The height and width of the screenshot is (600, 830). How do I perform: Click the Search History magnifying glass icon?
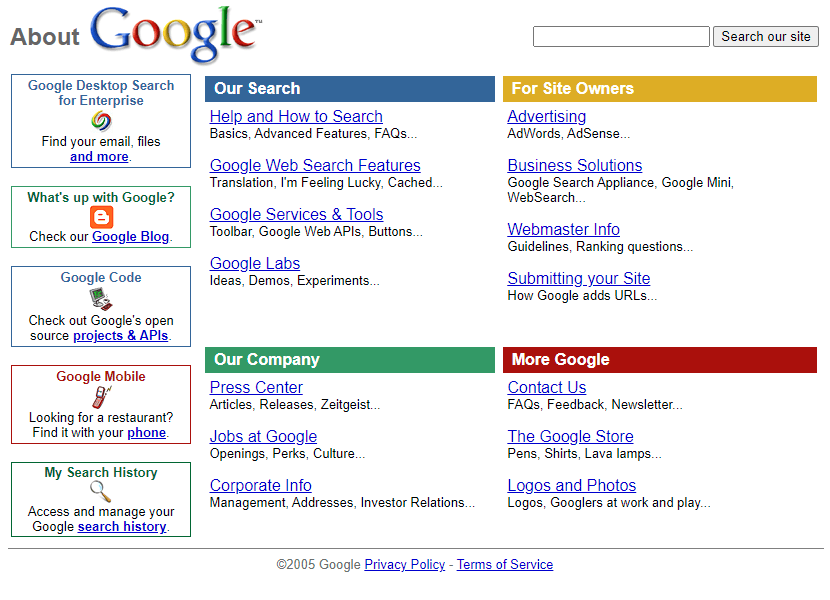pos(101,491)
